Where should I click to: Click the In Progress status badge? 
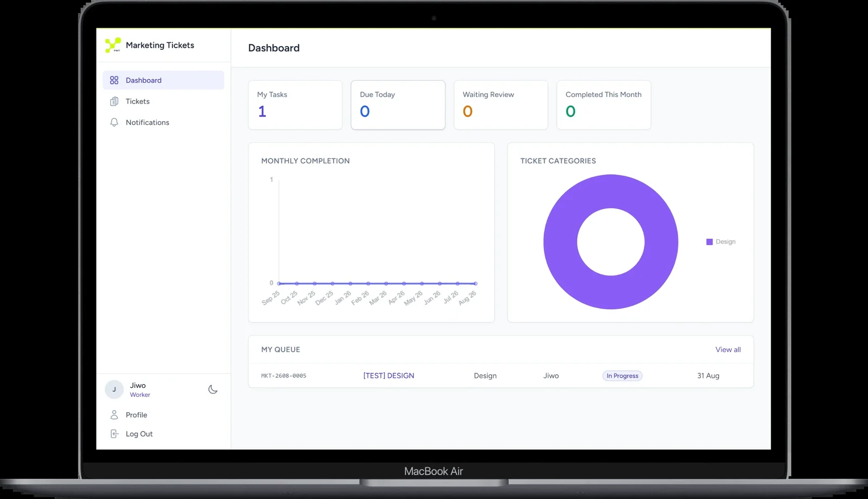[x=622, y=376]
